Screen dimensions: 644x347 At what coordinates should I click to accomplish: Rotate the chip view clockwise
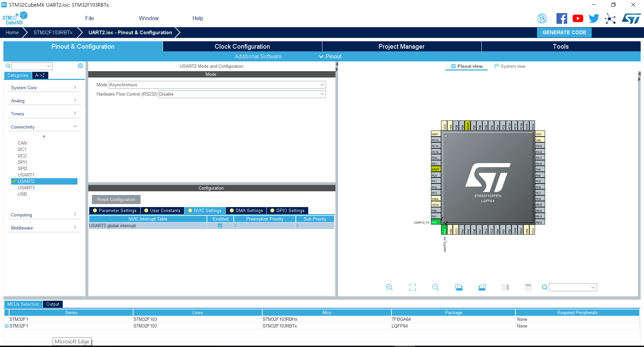tap(459, 287)
